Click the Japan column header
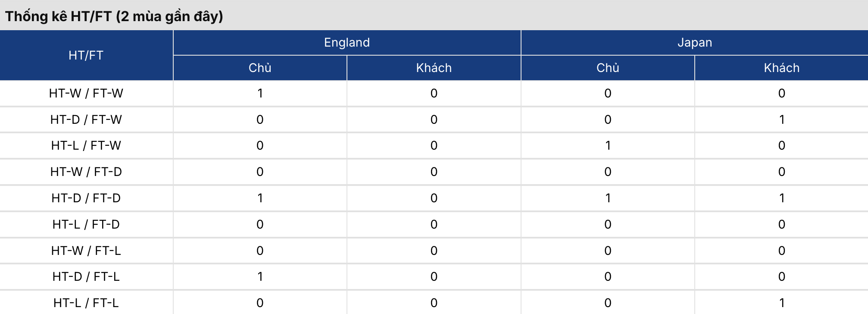Viewport: 868px width, 314px height. [x=694, y=42]
